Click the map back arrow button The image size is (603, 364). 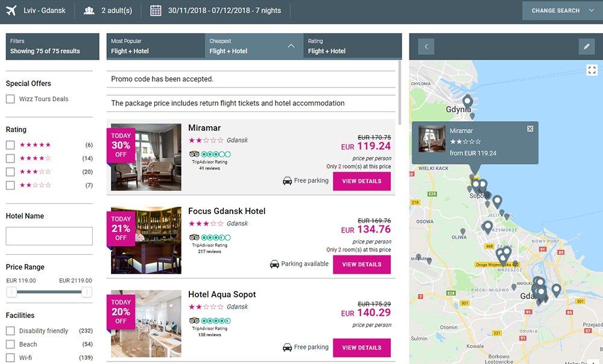tap(426, 46)
